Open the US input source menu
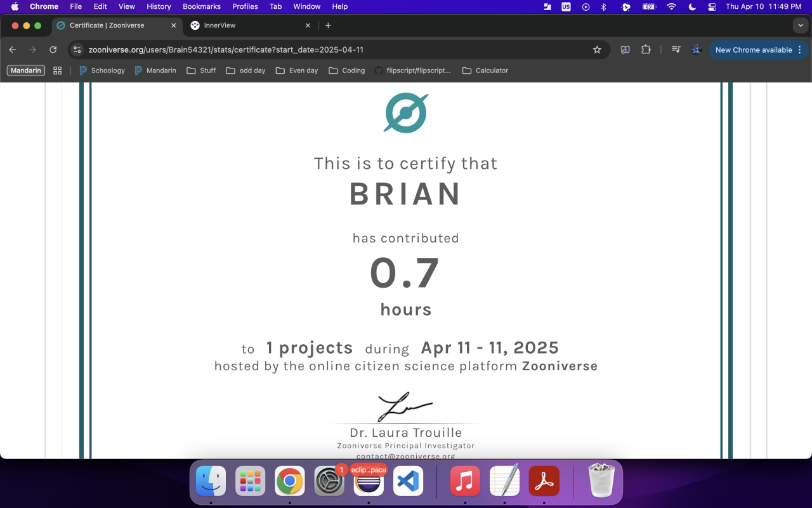Image resolution: width=812 pixels, height=508 pixels. [566, 6]
